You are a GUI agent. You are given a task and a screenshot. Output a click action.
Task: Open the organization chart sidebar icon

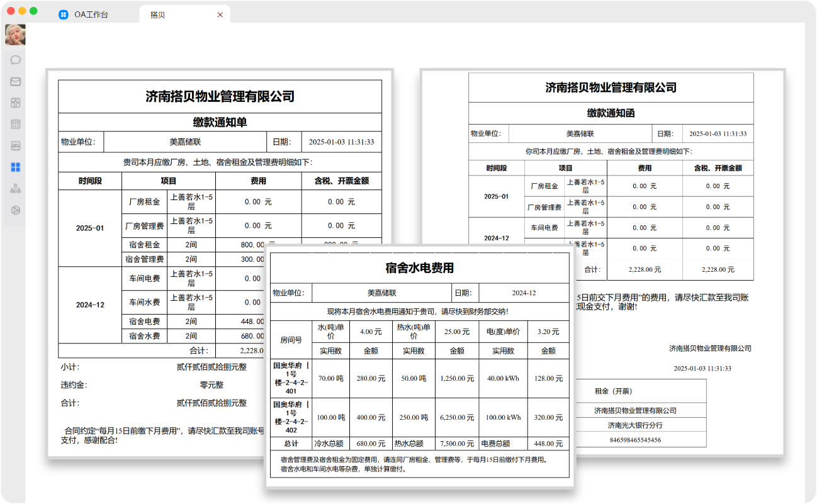point(14,189)
